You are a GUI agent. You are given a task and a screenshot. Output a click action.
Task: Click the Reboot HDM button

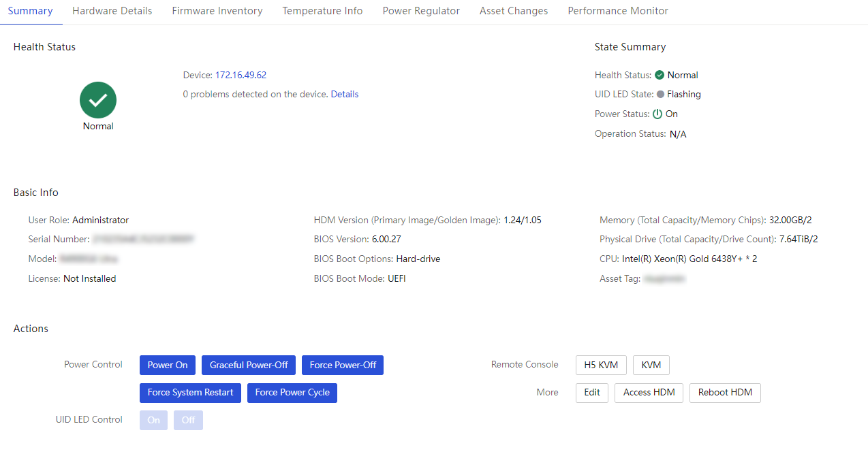[x=725, y=393]
